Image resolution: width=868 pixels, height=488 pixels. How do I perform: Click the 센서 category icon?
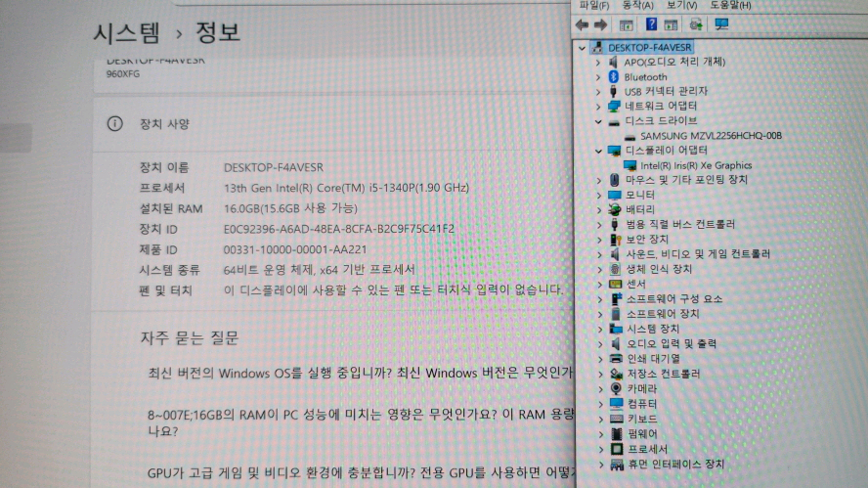click(615, 284)
